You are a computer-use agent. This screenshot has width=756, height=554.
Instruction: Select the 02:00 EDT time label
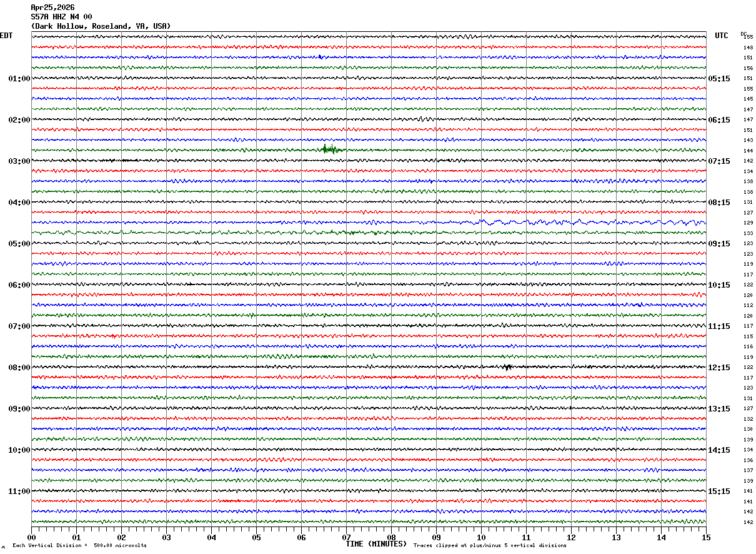(x=19, y=120)
